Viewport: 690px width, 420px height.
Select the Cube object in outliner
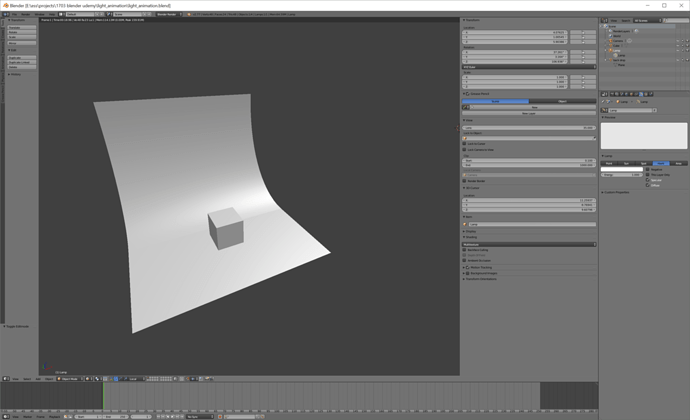click(x=616, y=45)
